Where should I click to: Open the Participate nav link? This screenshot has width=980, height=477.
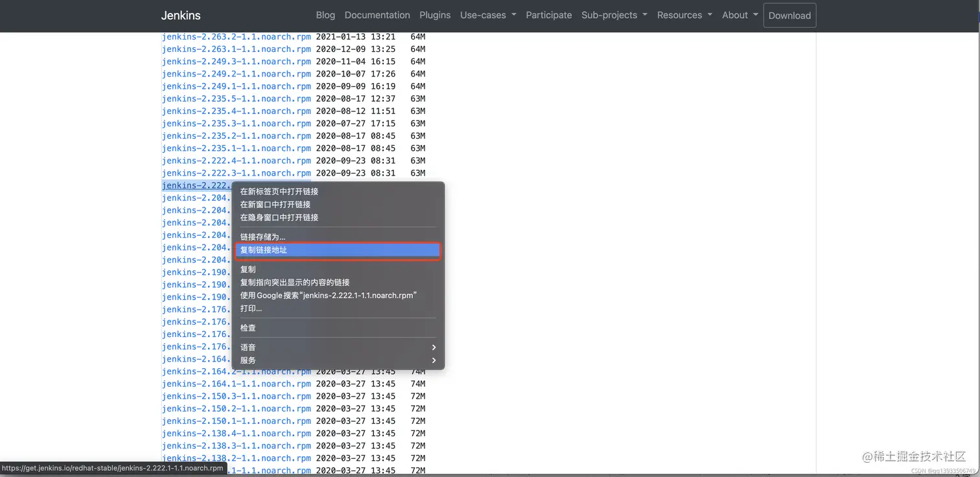(549, 15)
